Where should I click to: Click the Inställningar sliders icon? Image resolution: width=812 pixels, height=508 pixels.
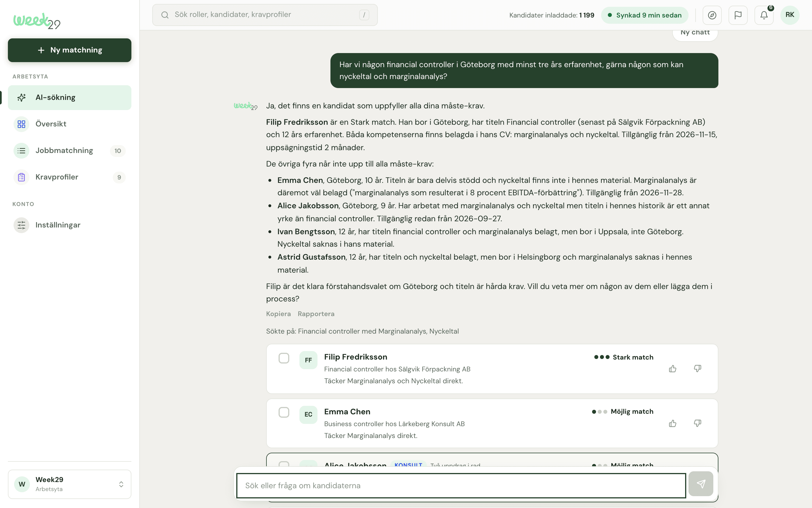(x=21, y=225)
